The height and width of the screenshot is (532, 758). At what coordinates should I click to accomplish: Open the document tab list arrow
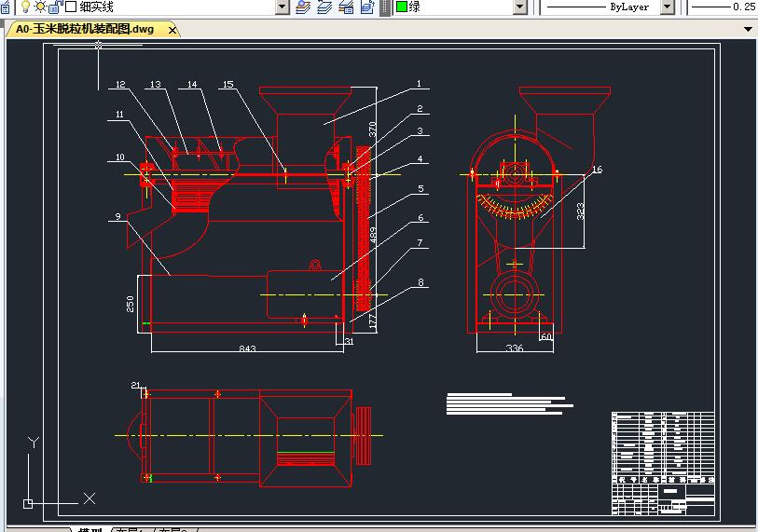tap(748, 30)
